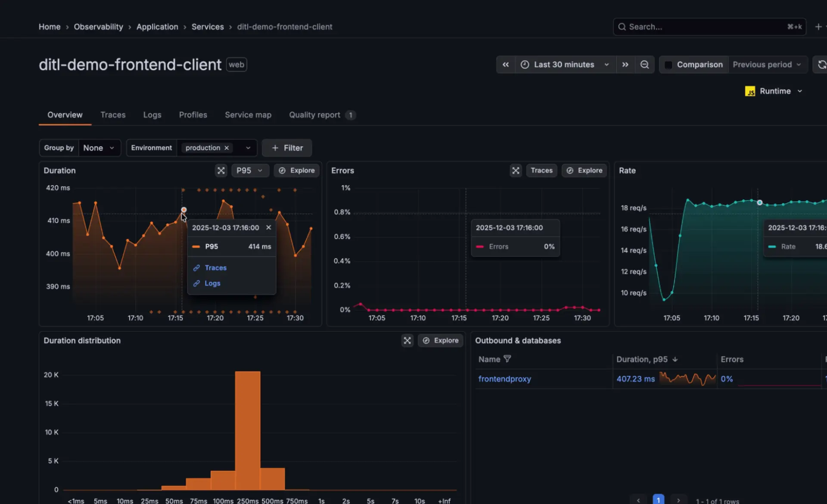Click the 407.23 ms duration value
This screenshot has width=827, height=504.
[635, 379]
